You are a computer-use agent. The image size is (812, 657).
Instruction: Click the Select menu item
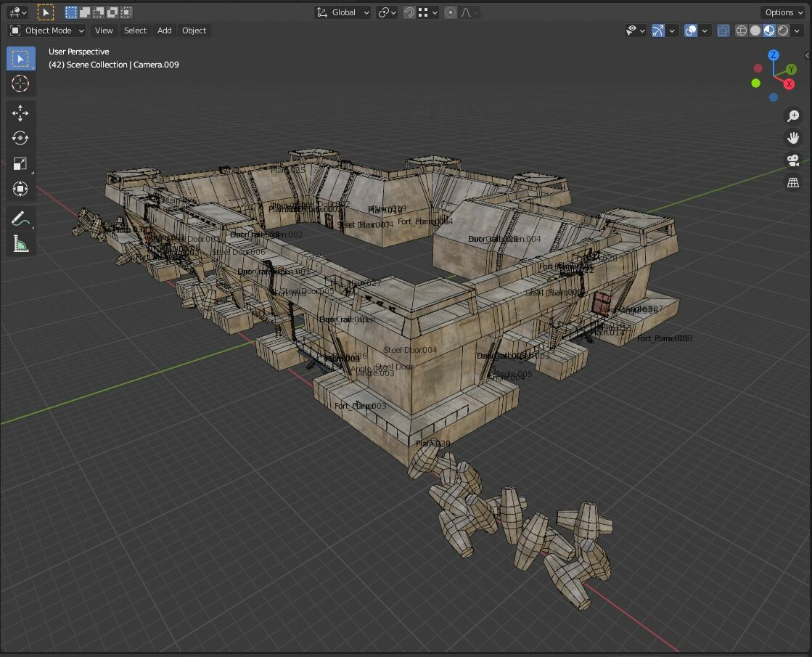point(135,30)
